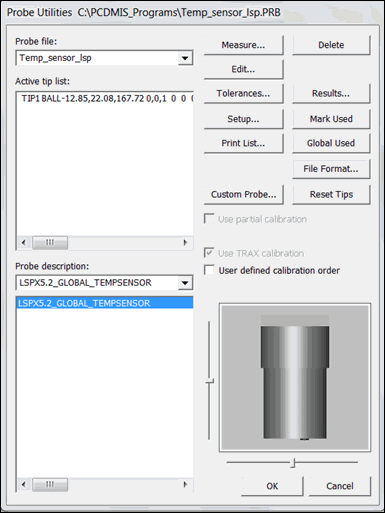The height and width of the screenshot is (513, 385).
Task: Click the Global Used button
Action: pyautogui.click(x=331, y=143)
